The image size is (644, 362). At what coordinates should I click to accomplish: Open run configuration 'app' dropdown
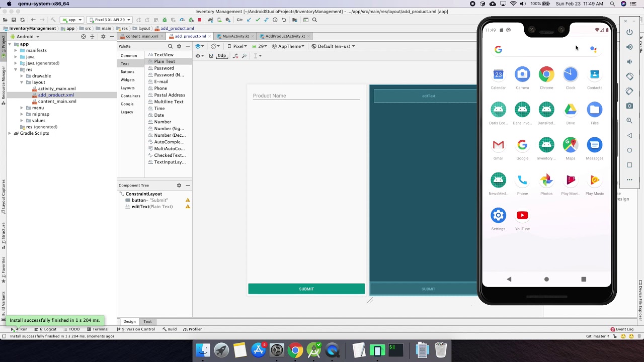72,20
